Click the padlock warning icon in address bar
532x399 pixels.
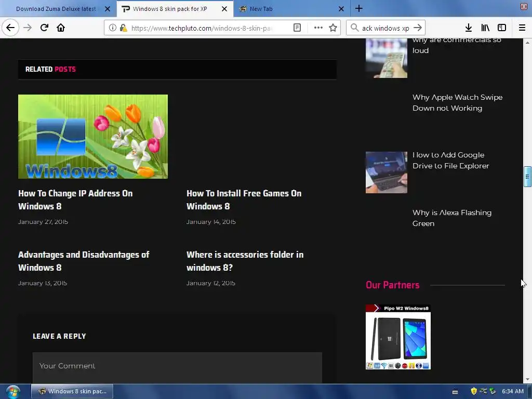click(x=123, y=28)
